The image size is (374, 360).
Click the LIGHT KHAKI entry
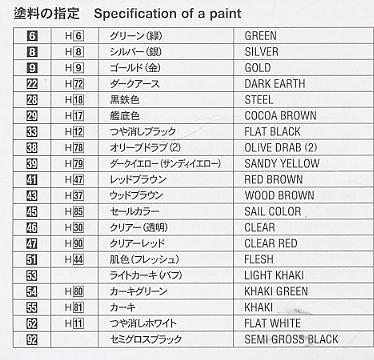pyautogui.click(x=274, y=275)
